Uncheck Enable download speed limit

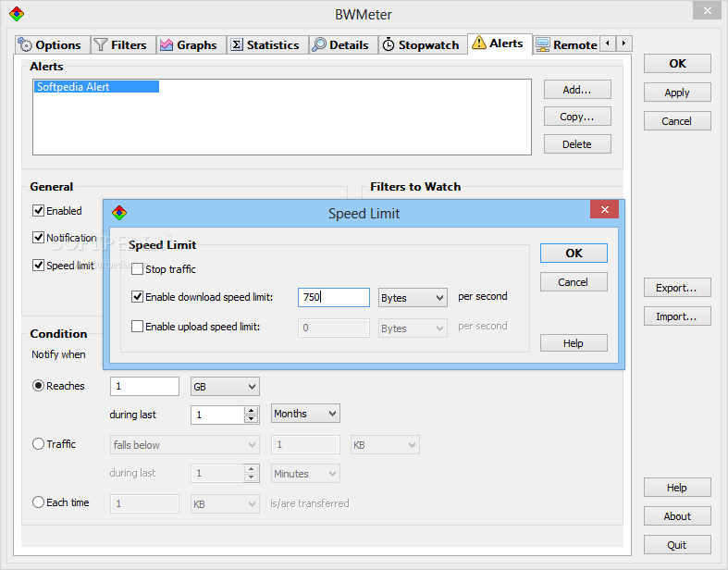pyautogui.click(x=137, y=297)
